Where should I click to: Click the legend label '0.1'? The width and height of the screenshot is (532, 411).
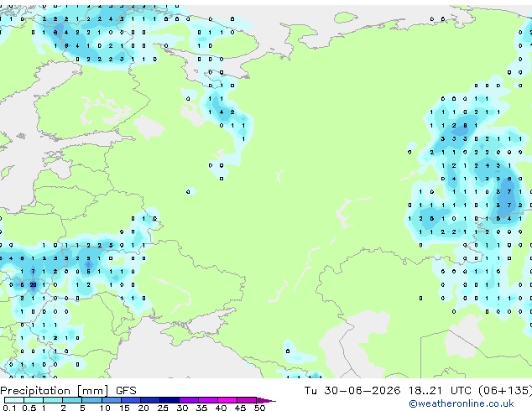coord(9,408)
